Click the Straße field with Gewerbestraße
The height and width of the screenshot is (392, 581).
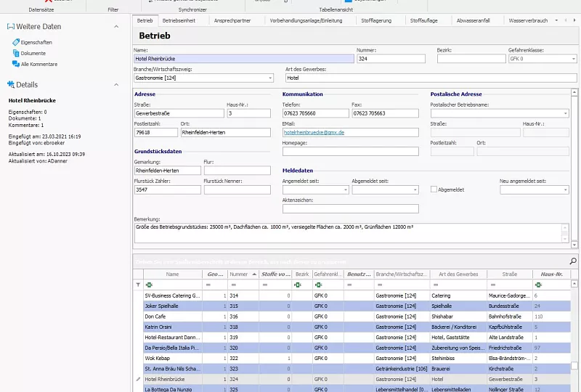coord(179,113)
